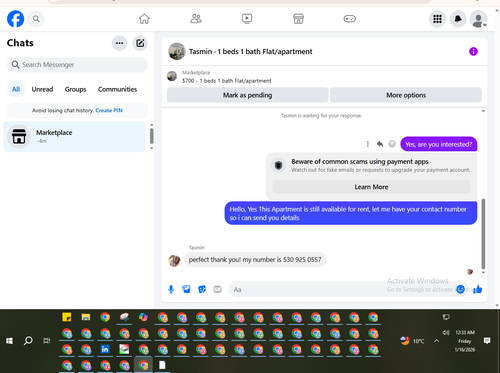Reply to 'Yes, are you interested?' message

[x=380, y=144]
